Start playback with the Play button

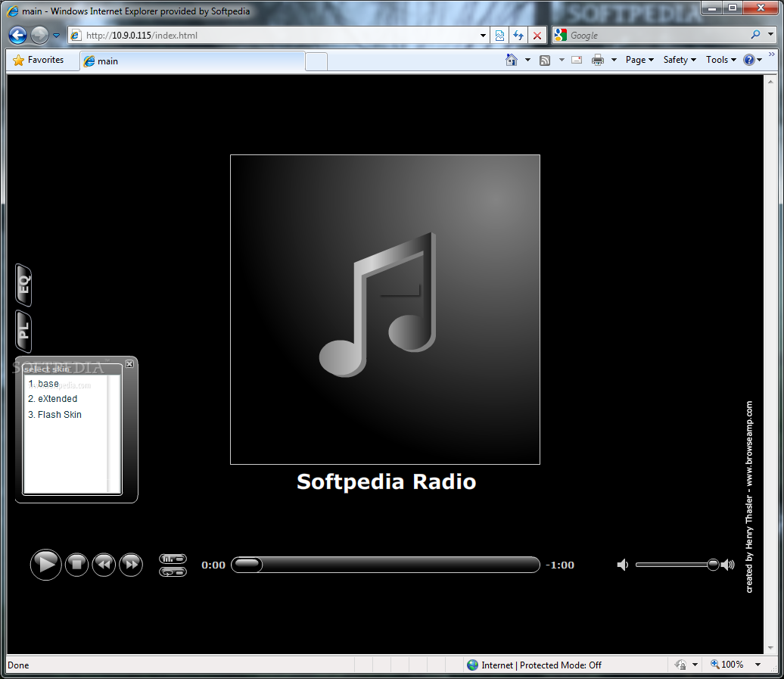45,565
